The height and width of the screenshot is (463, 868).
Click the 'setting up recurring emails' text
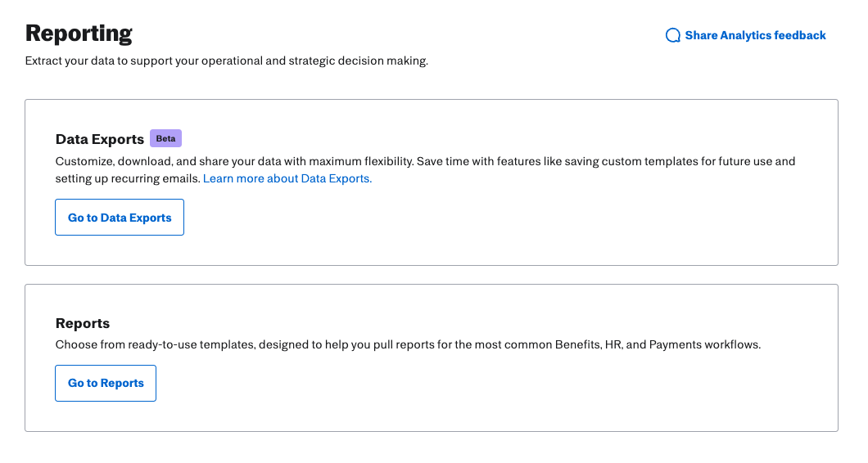tap(128, 178)
